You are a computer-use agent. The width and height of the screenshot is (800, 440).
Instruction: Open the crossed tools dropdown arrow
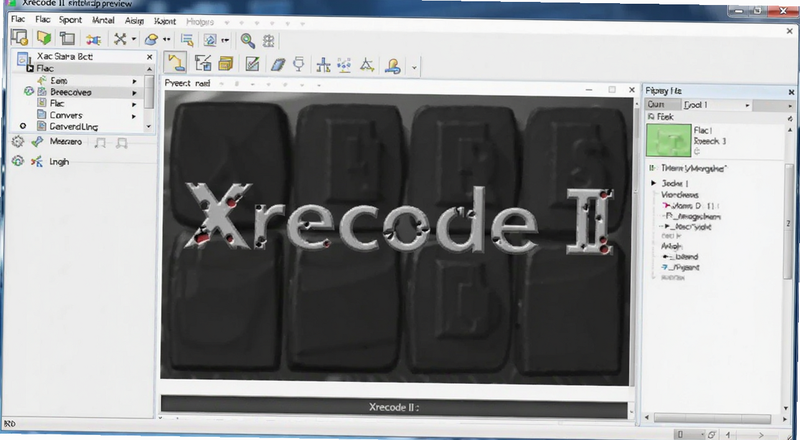[x=134, y=39]
